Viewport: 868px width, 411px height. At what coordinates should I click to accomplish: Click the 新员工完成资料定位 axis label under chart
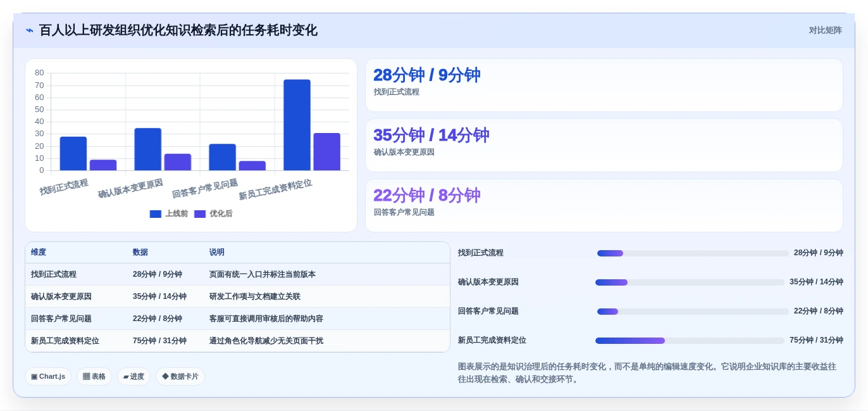pyautogui.click(x=275, y=189)
